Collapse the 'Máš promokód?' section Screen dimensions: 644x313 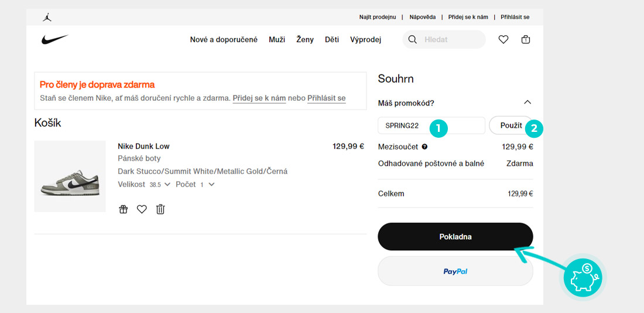(x=527, y=103)
